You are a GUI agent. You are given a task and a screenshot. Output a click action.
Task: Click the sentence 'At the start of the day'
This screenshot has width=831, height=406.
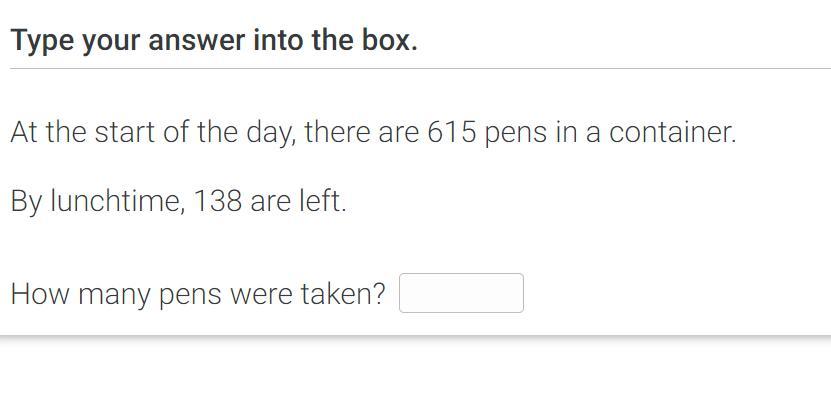click(153, 134)
